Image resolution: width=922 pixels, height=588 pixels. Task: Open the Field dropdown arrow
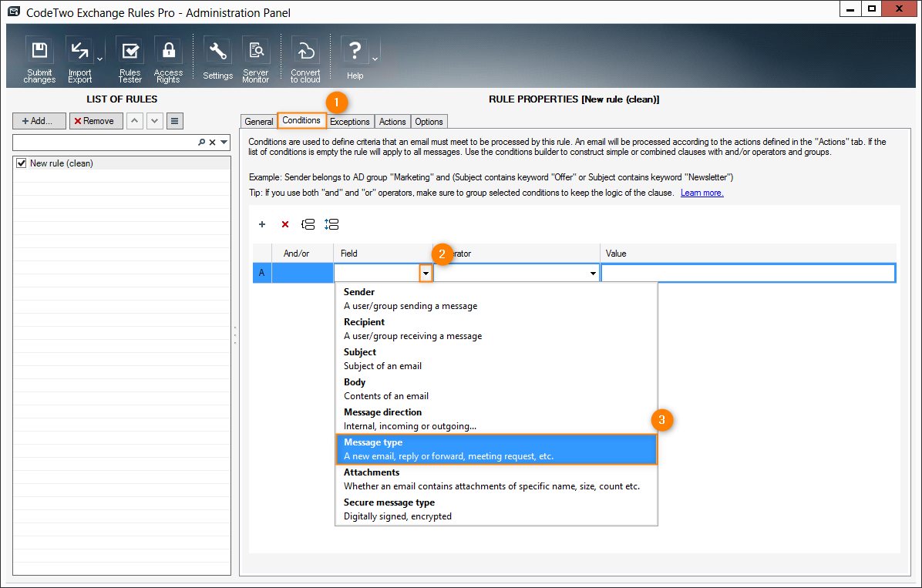426,274
